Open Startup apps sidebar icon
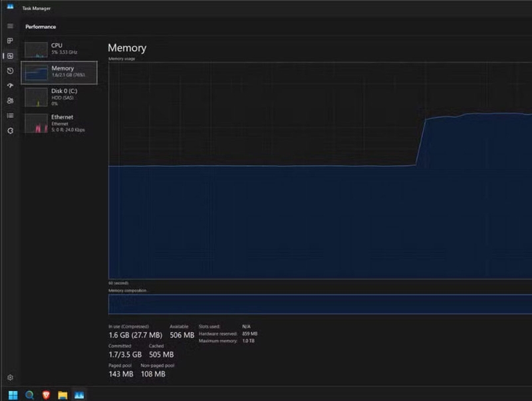 coord(10,86)
